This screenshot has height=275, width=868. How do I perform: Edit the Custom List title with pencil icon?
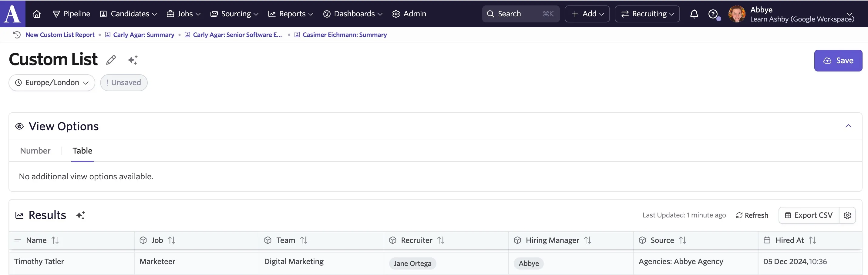click(x=111, y=60)
